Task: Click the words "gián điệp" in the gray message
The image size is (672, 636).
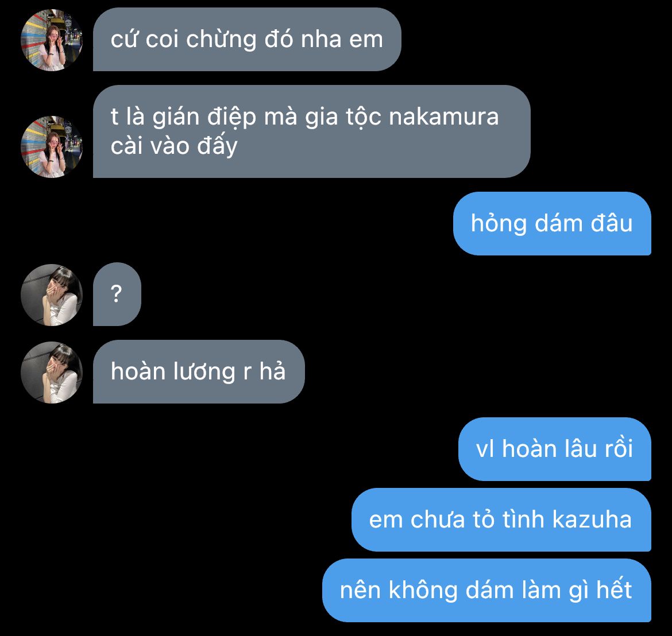Action: point(204,117)
